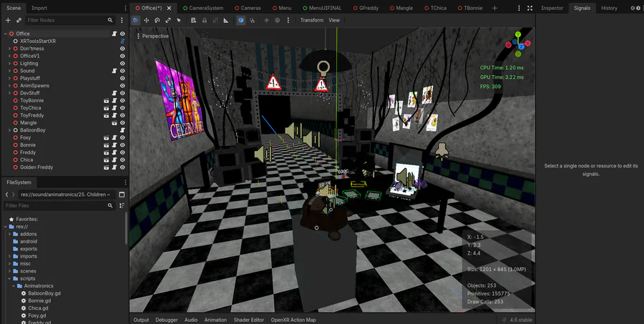644x324 pixels.
Task: Expand the BalloonBoy node
Action: point(9,130)
